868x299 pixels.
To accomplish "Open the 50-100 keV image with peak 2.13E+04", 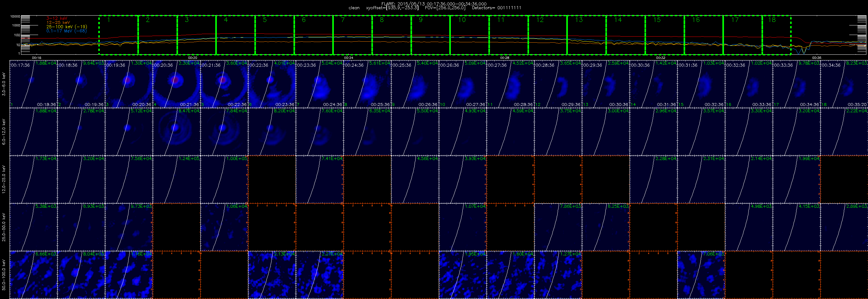I will (x=272, y=275).
